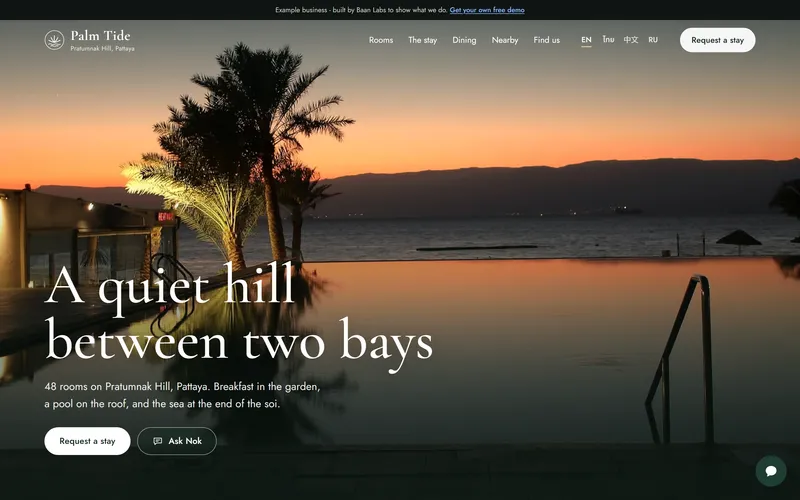Click the hero Request a stay button
Image resolution: width=800 pixels, height=500 pixels.
[87, 441]
